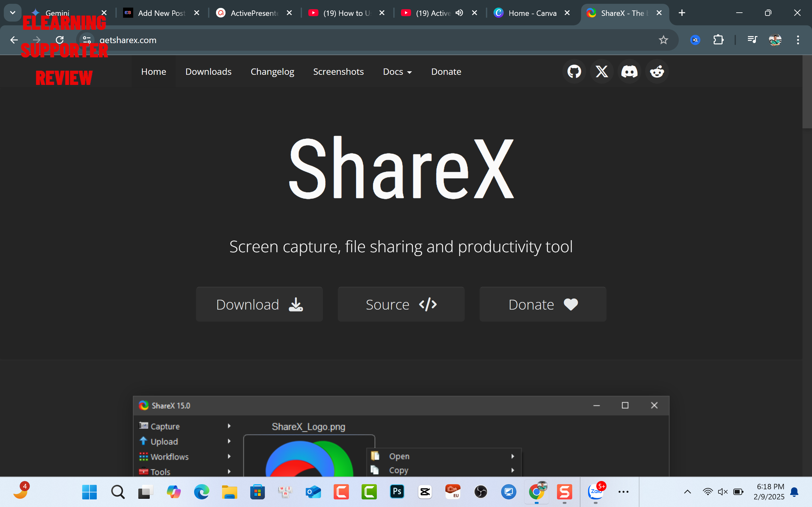Bookmark this page with star icon
Image resolution: width=812 pixels, height=507 pixels.
663,40
